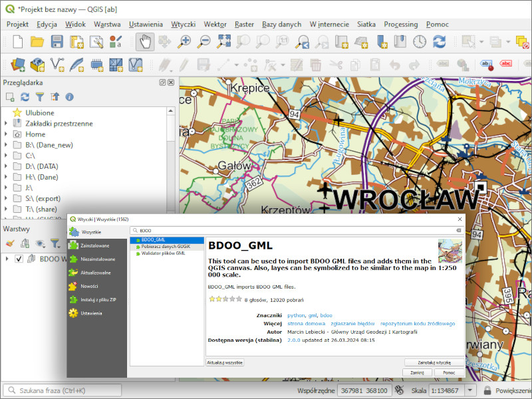Screen dimensions: 532x399
Task: Open style manager icon
Action: tap(116, 42)
